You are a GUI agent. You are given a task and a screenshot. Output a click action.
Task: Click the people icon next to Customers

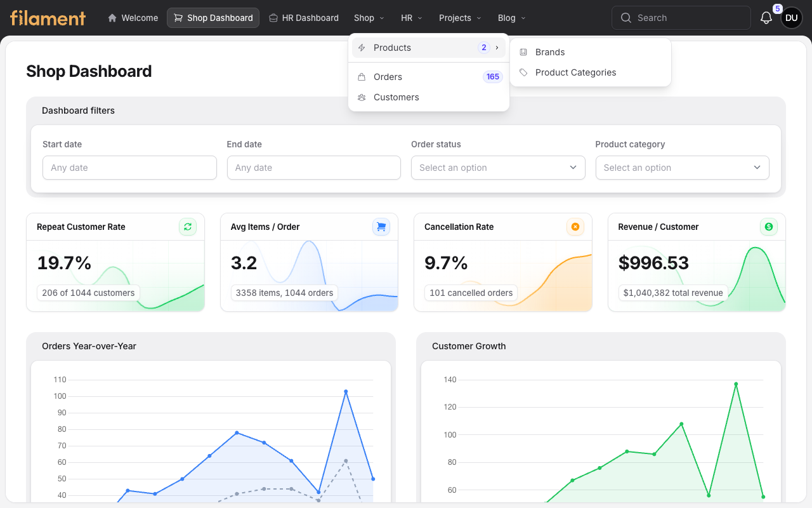tap(362, 97)
